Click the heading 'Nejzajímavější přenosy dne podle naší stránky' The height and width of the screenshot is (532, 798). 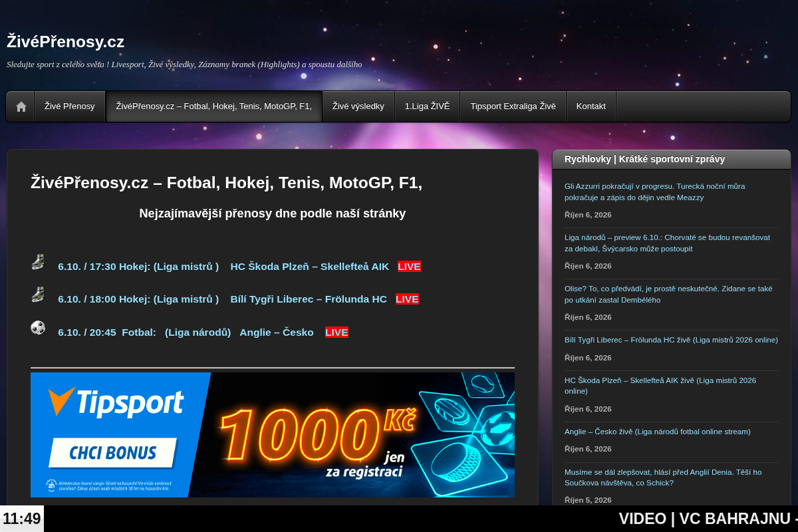pos(273,213)
